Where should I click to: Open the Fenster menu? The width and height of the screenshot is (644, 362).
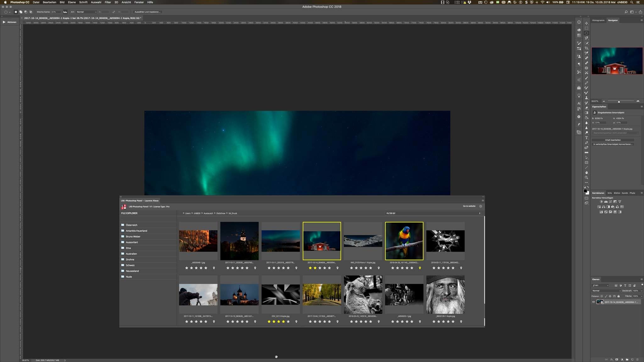pos(139,2)
